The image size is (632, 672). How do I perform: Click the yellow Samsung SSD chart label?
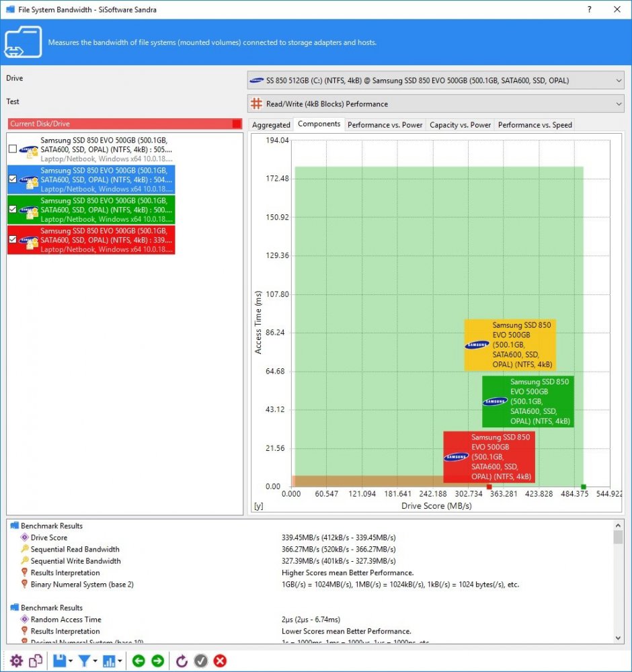[x=510, y=345]
